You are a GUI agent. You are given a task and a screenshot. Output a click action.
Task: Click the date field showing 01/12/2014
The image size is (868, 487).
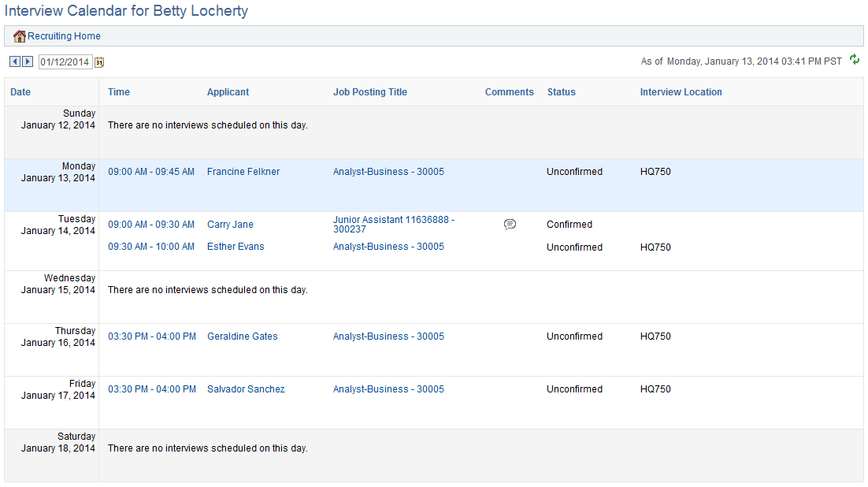coord(65,61)
